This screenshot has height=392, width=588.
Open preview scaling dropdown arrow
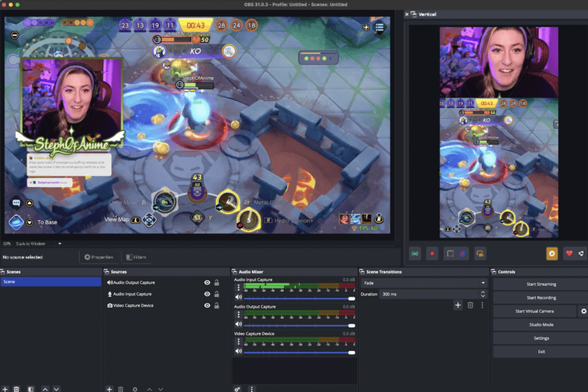[60, 244]
